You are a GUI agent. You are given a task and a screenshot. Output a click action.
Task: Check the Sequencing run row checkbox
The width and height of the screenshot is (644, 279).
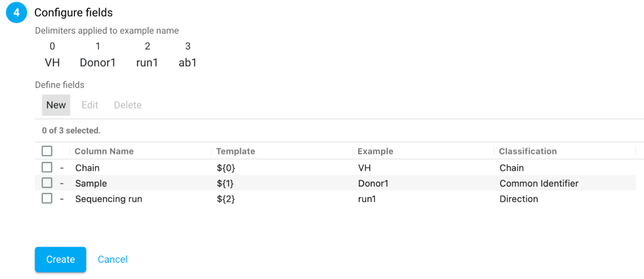(x=47, y=199)
